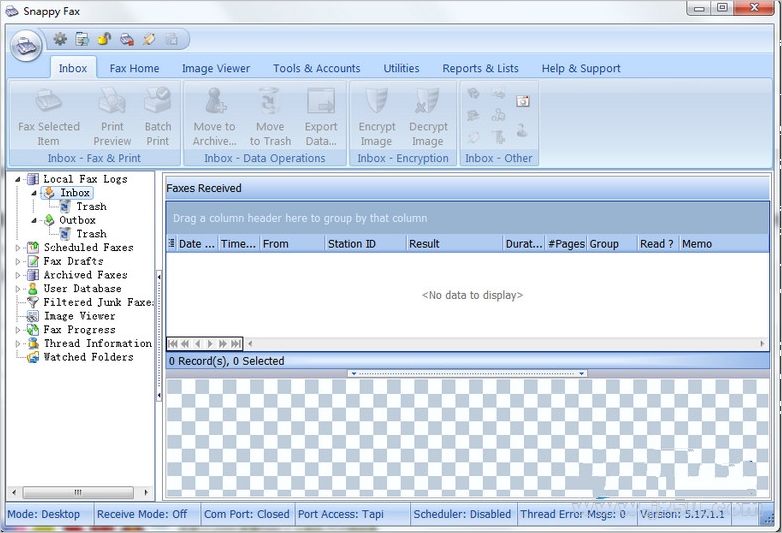This screenshot has height=533, width=782.
Task: Click the document list icon in quick toolbar
Action: point(82,39)
